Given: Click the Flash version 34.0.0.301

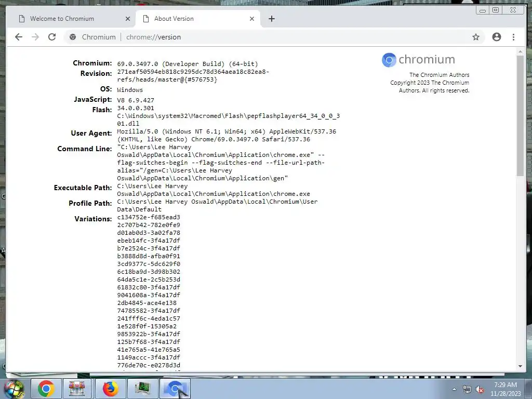Looking at the screenshot, I should coord(136,108).
